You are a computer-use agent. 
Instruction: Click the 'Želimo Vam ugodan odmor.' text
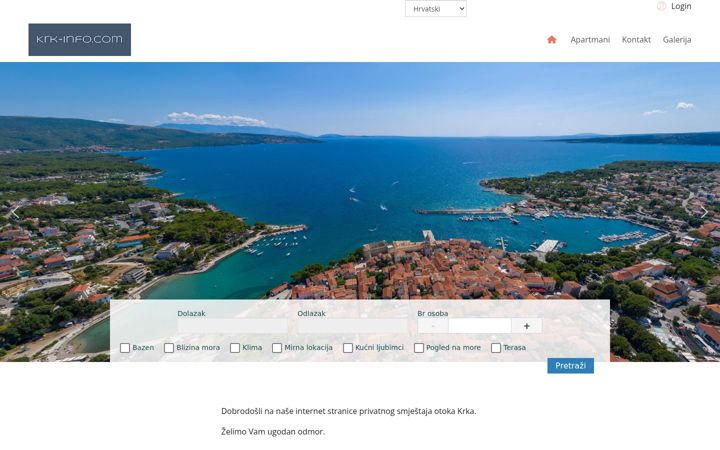[x=273, y=432]
